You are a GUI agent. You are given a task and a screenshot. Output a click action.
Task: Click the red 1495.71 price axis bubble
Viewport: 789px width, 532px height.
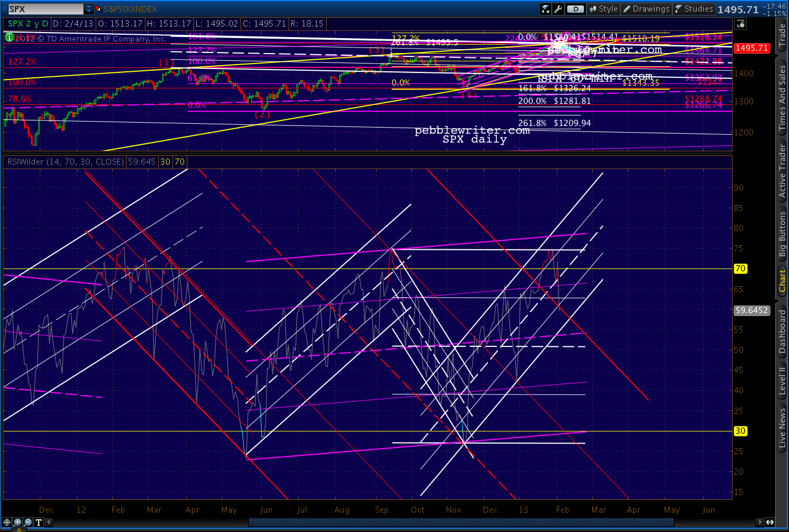[x=751, y=48]
